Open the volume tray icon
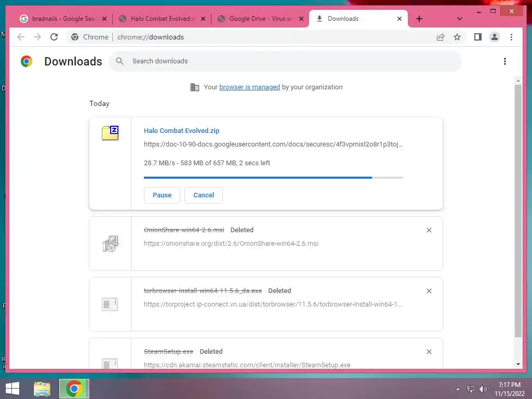Viewport: 532px width, 399px height. (x=483, y=389)
